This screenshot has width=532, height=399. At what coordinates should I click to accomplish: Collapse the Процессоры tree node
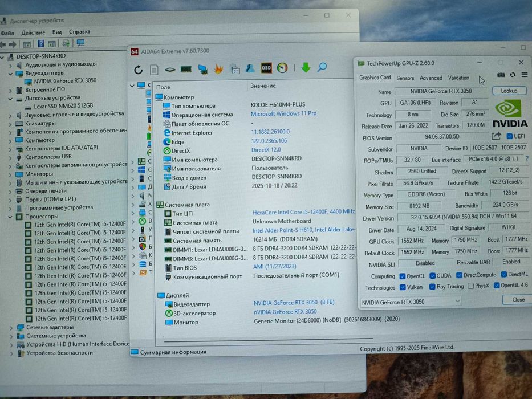tap(10, 217)
